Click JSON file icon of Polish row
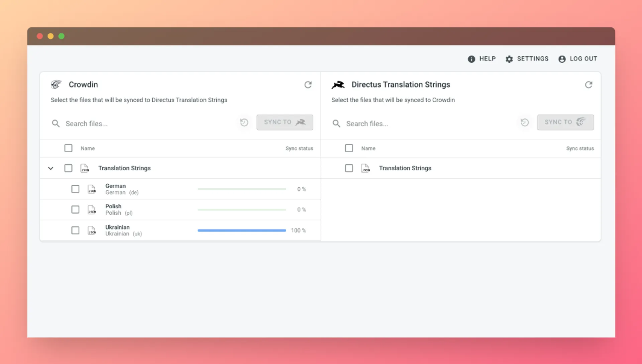Viewport: 642px width, 364px height. coord(92,210)
